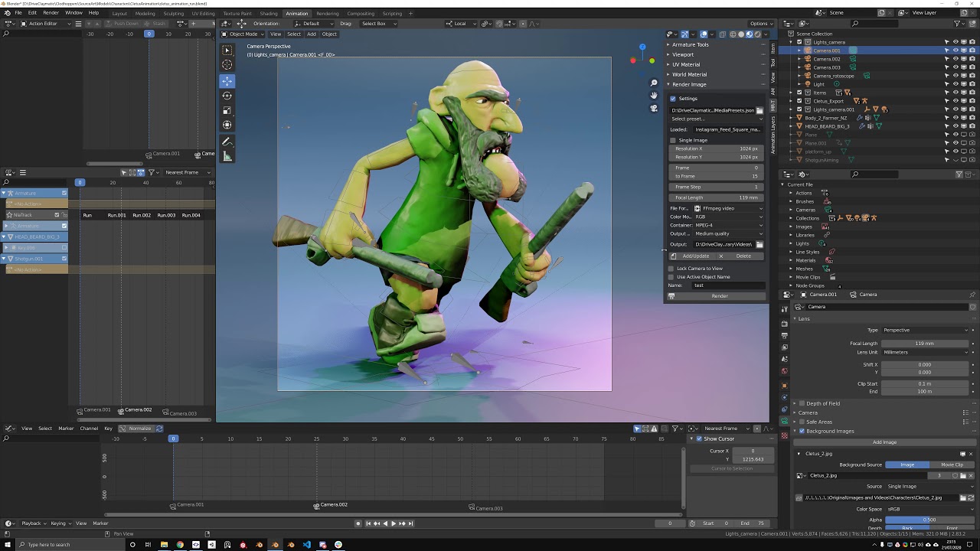Hide Camera.002 in viewport using eye icon
Viewport: 980px width, 551px height.
[x=955, y=59]
